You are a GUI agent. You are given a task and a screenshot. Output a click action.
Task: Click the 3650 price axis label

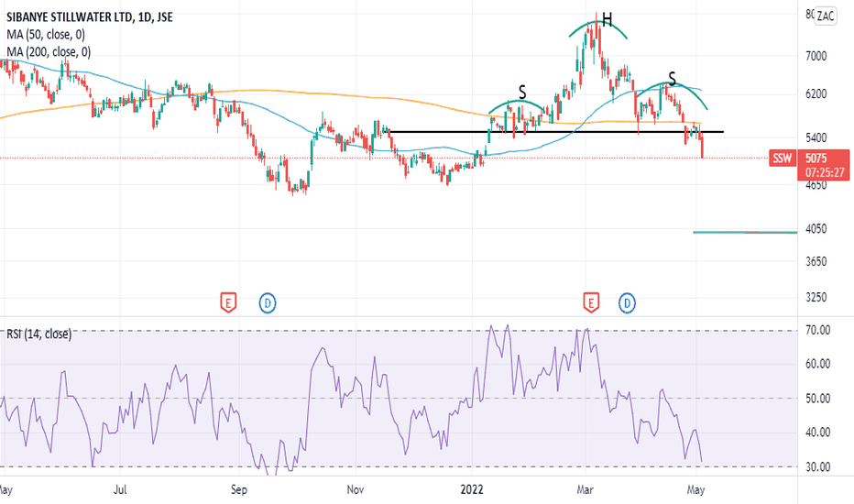click(816, 261)
